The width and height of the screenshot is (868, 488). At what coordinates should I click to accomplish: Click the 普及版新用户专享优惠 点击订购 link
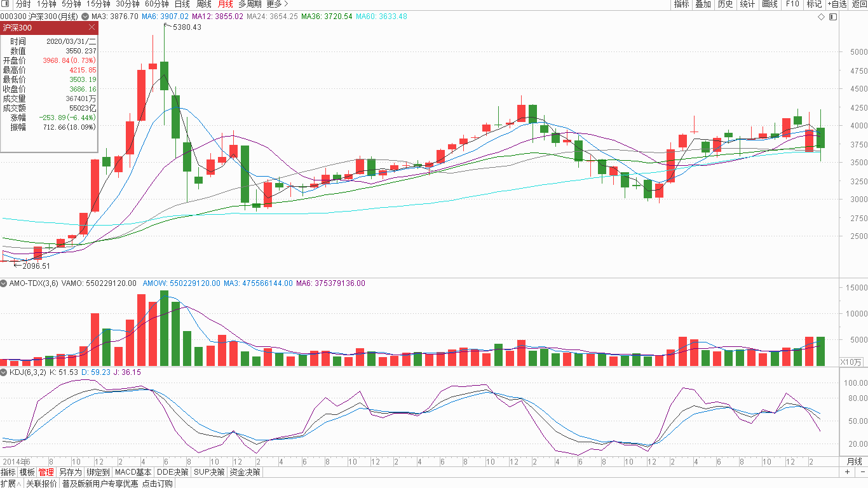pos(117,483)
